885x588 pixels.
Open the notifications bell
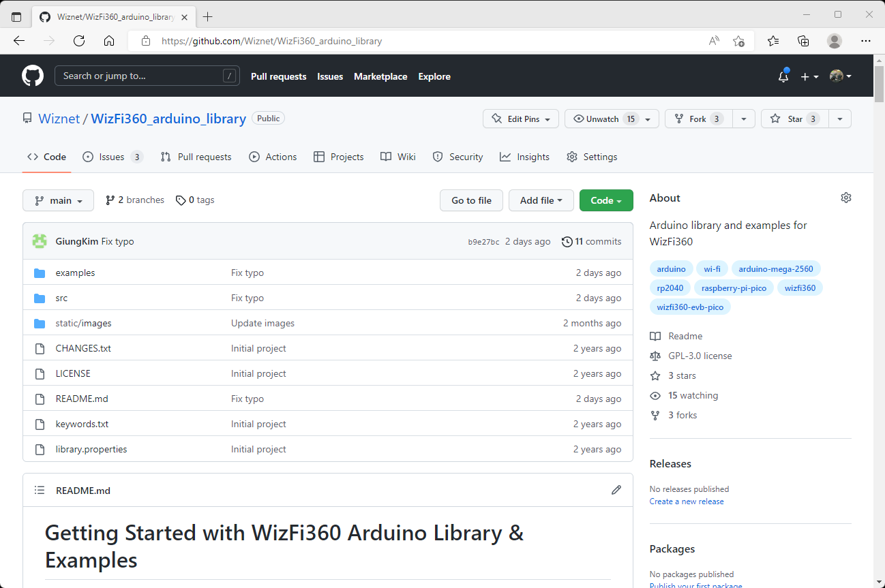pyautogui.click(x=783, y=76)
